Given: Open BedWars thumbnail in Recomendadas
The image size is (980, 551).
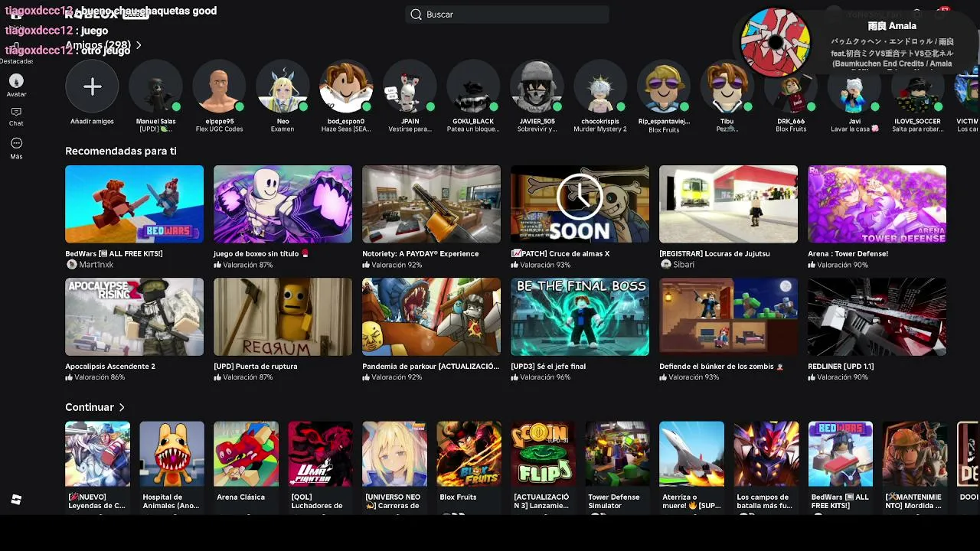Looking at the screenshot, I should (x=134, y=204).
